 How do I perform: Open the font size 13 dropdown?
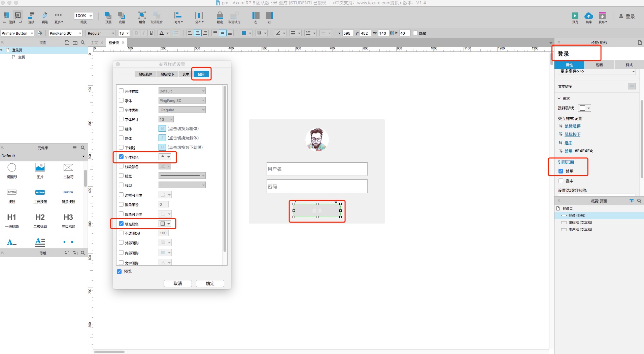pyautogui.click(x=124, y=33)
